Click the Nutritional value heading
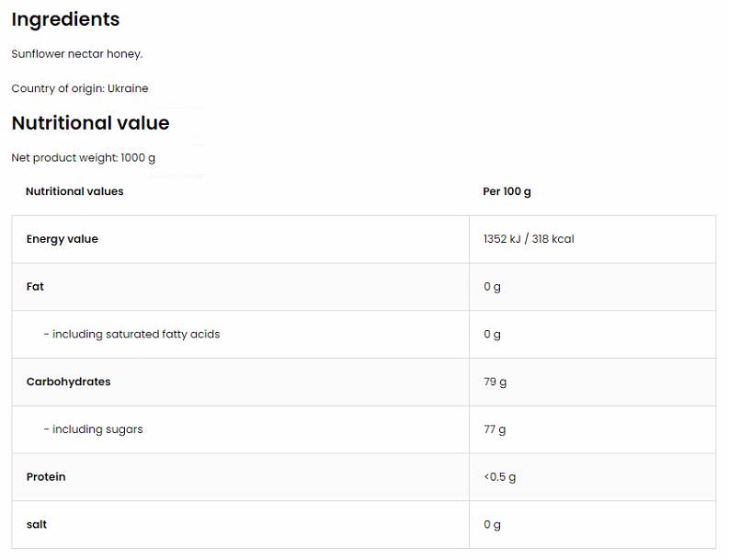The height and width of the screenshot is (560, 729). coord(90,123)
